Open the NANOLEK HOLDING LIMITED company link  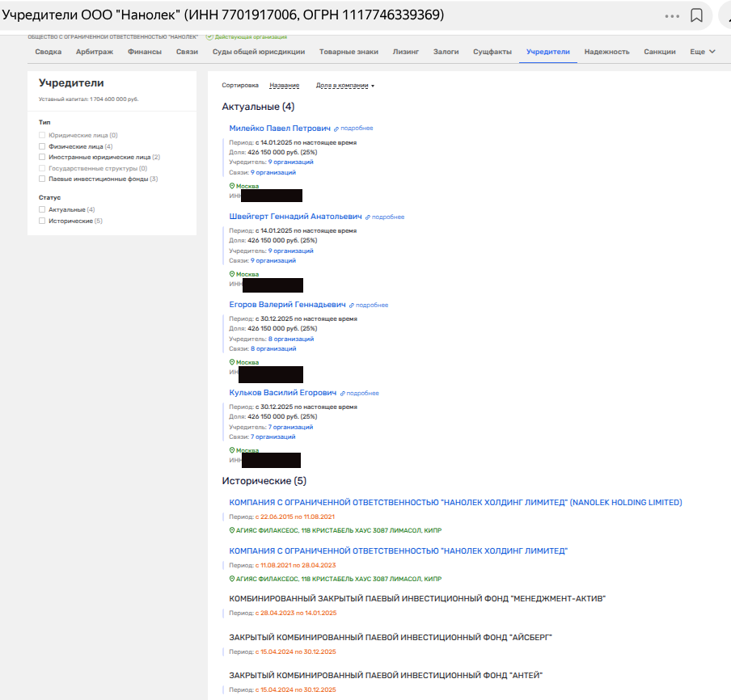(x=455, y=502)
